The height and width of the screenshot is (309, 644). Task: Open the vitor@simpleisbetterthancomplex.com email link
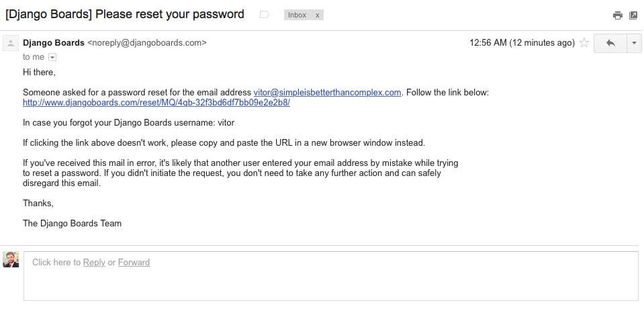point(327,93)
